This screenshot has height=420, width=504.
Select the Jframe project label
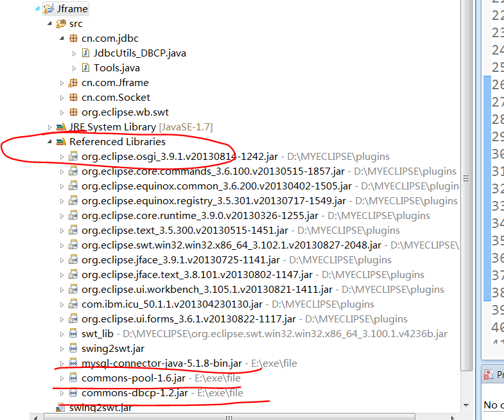tap(73, 9)
